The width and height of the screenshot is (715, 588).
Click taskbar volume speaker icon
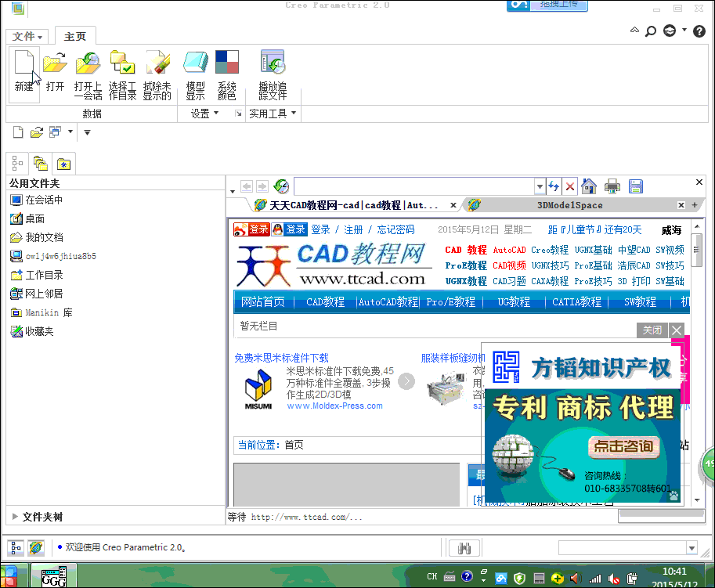tap(576, 579)
